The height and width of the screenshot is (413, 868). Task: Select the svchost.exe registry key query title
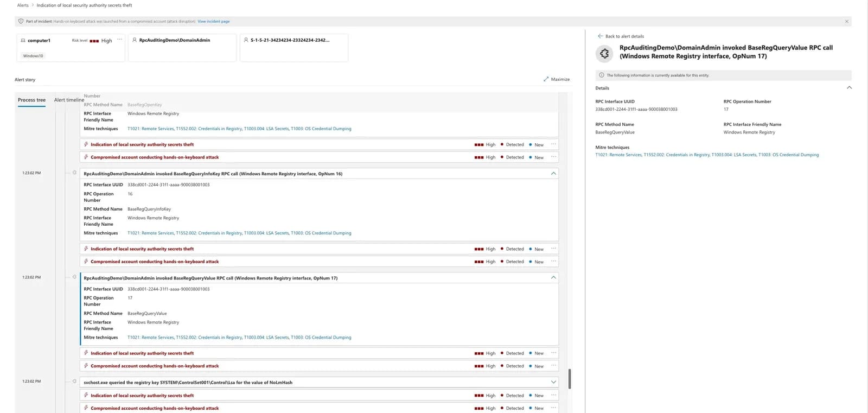point(188,382)
